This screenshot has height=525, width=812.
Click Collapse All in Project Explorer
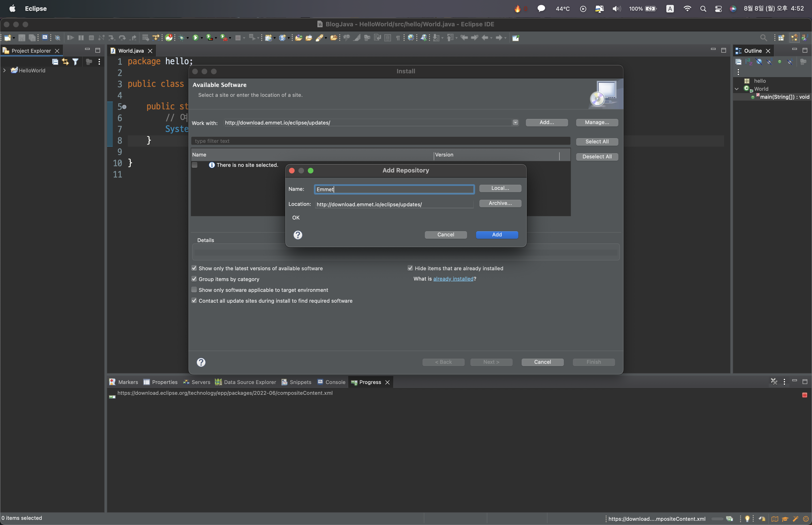point(55,62)
